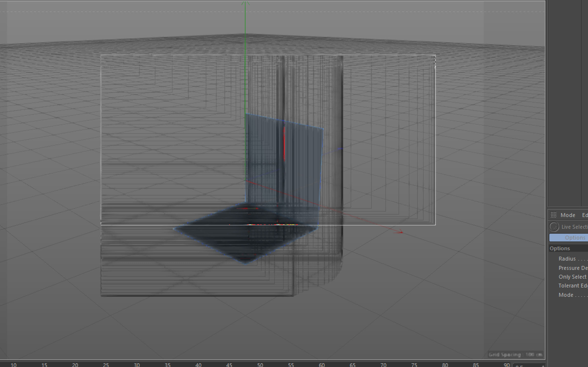Click the Pressure Dependent option label

point(573,268)
